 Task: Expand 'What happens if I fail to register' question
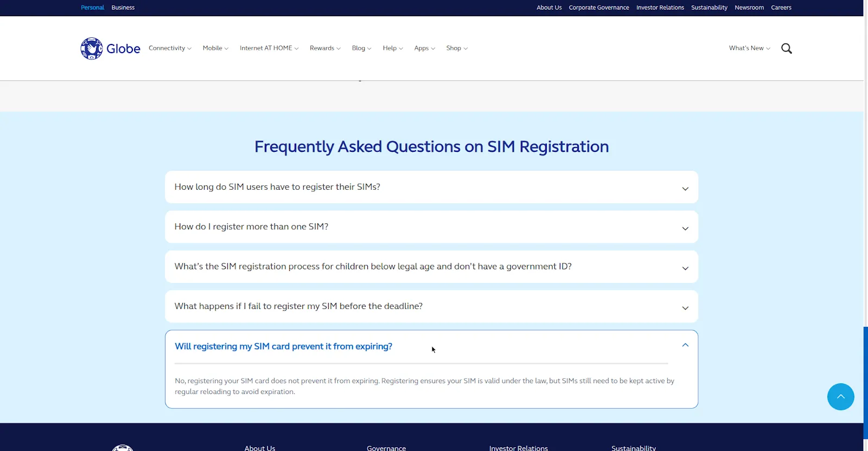point(431,306)
